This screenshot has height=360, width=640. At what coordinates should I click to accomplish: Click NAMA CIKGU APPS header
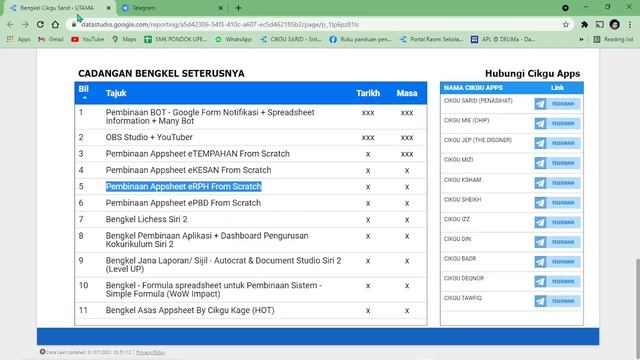coord(473,88)
